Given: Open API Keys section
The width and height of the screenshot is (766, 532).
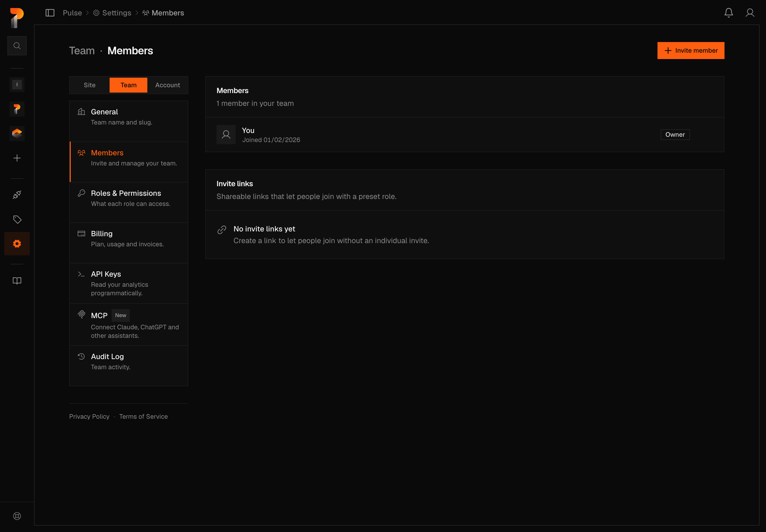Looking at the screenshot, I should pos(129,283).
